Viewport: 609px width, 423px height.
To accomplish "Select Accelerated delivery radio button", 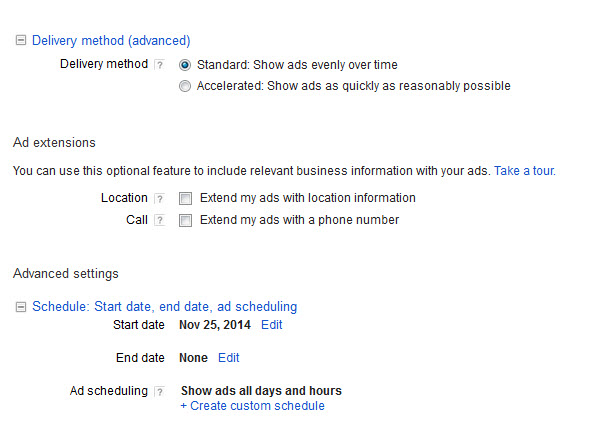I will point(185,86).
